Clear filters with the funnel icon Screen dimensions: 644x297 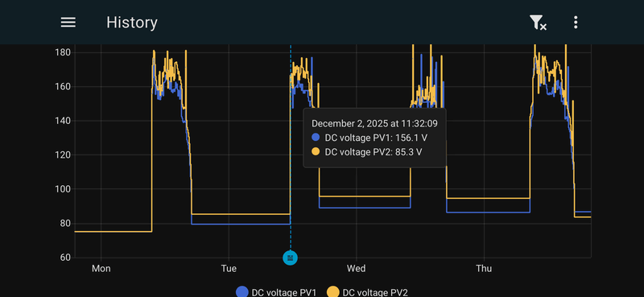pyautogui.click(x=538, y=23)
